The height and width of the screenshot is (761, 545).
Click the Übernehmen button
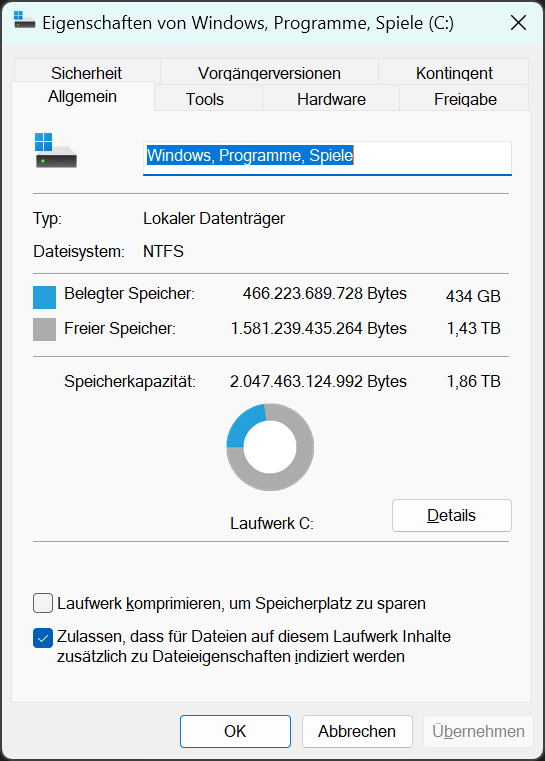pos(479,731)
